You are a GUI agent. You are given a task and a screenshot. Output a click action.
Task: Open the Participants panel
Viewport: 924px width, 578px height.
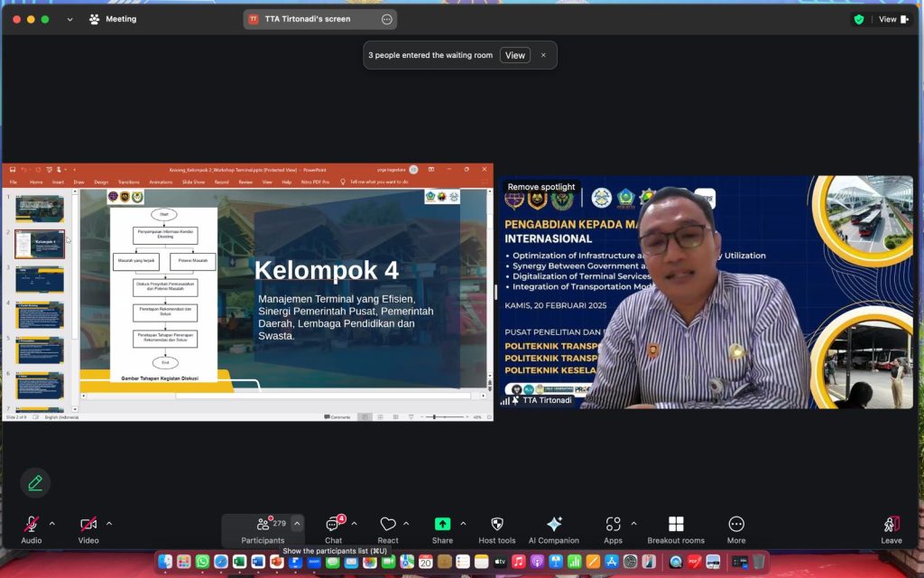(263, 529)
